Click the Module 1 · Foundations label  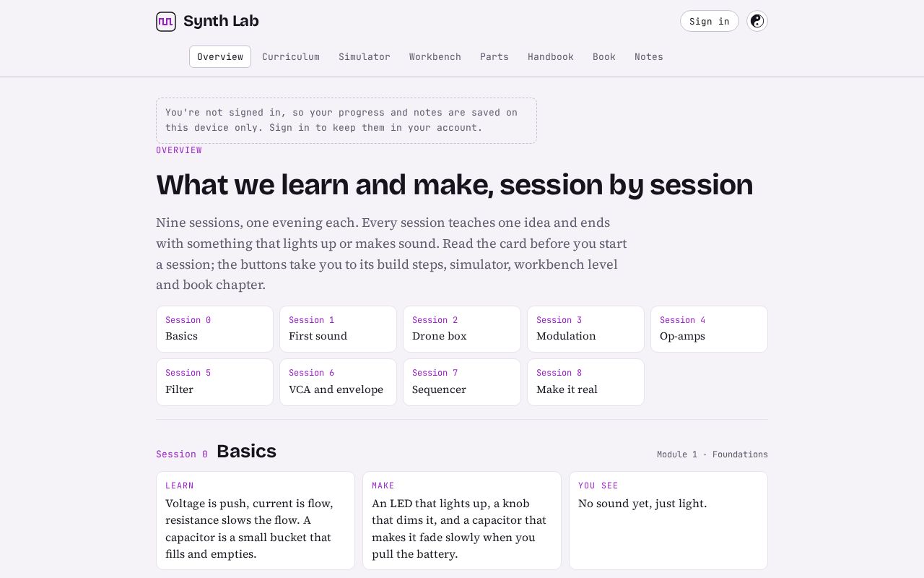coord(712,454)
